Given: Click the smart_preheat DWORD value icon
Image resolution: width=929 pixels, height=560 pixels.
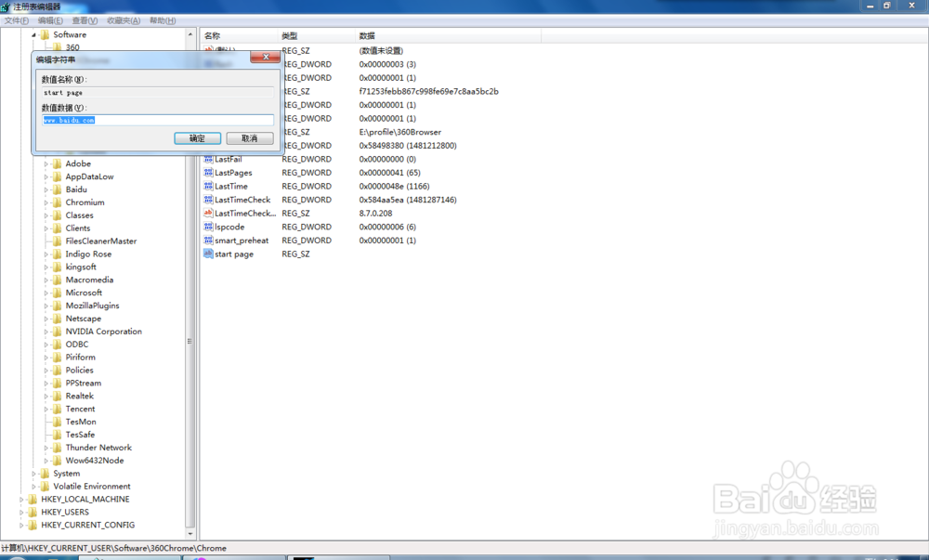Looking at the screenshot, I should (x=208, y=241).
